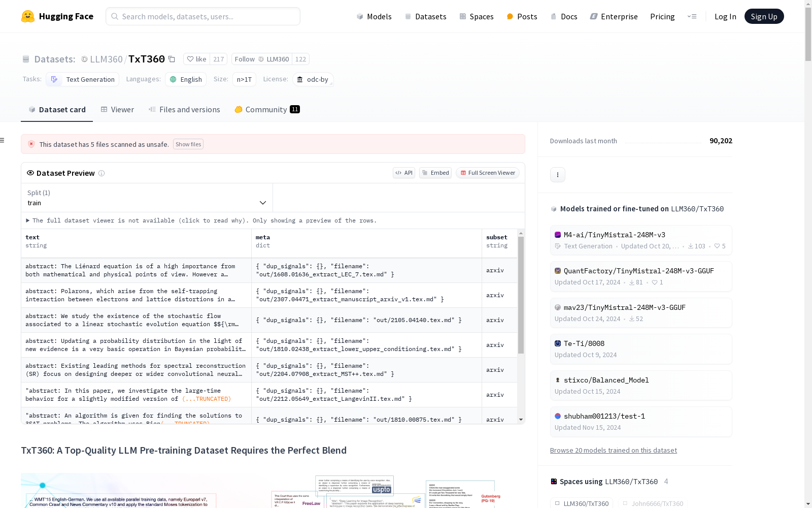812x508 pixels.
Task: Go to Spaces
Action: (477, 16)
